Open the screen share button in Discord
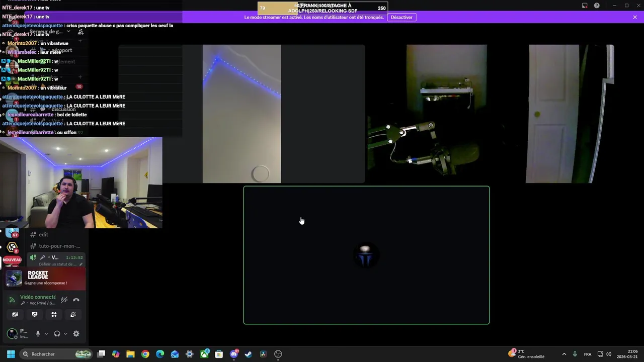Viewport: 644px width, 362px height. pos(35,315)
